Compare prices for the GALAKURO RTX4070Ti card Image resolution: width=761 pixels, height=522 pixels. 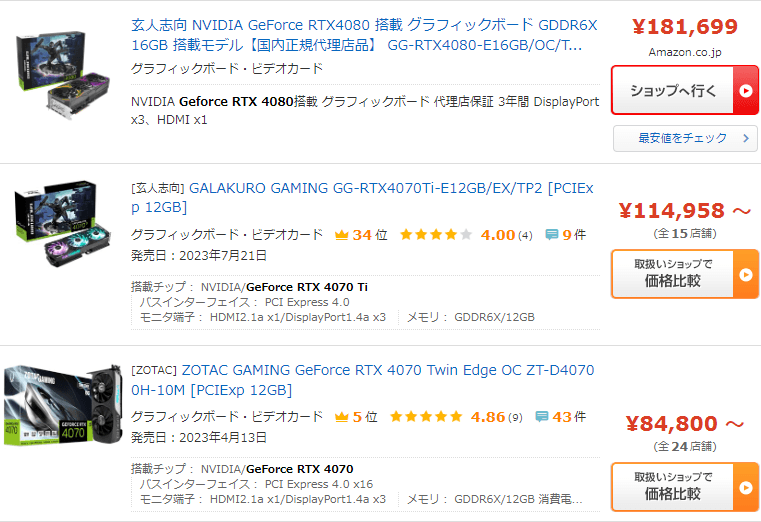[x=685, y=274]
